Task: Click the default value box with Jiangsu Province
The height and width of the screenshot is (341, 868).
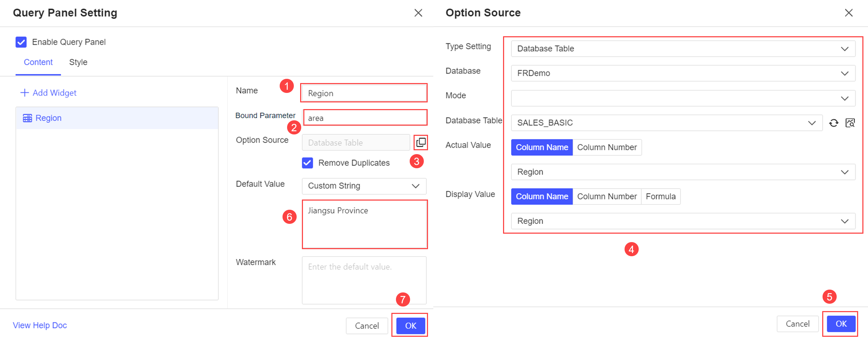Action: [x=365, y=225]
